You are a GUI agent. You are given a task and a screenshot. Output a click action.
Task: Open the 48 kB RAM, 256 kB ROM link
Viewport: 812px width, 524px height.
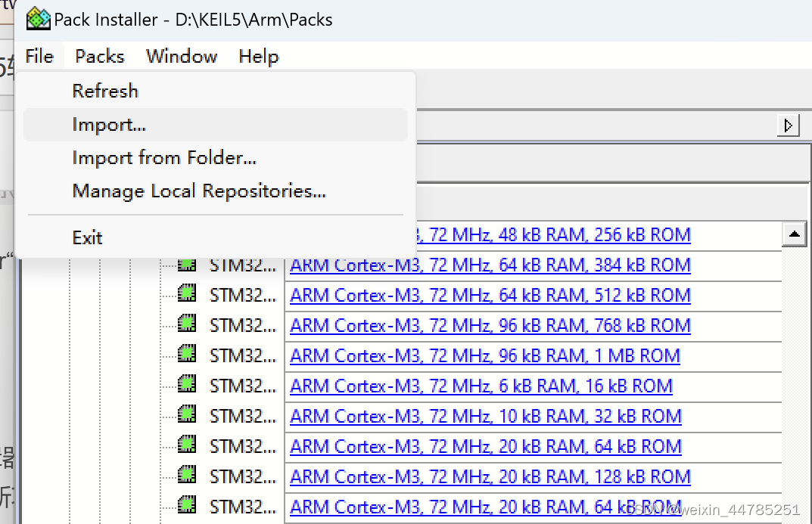click(x=553, y=235)
